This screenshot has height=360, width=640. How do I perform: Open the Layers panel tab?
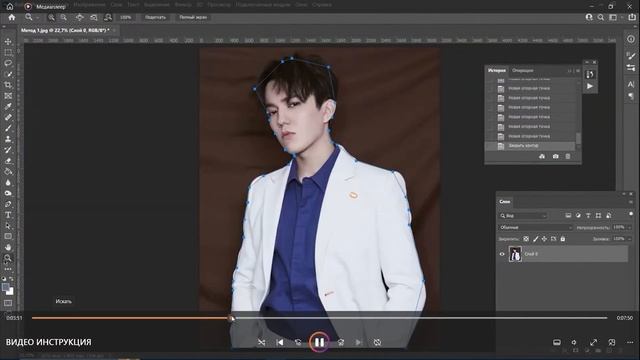(505, 202)
